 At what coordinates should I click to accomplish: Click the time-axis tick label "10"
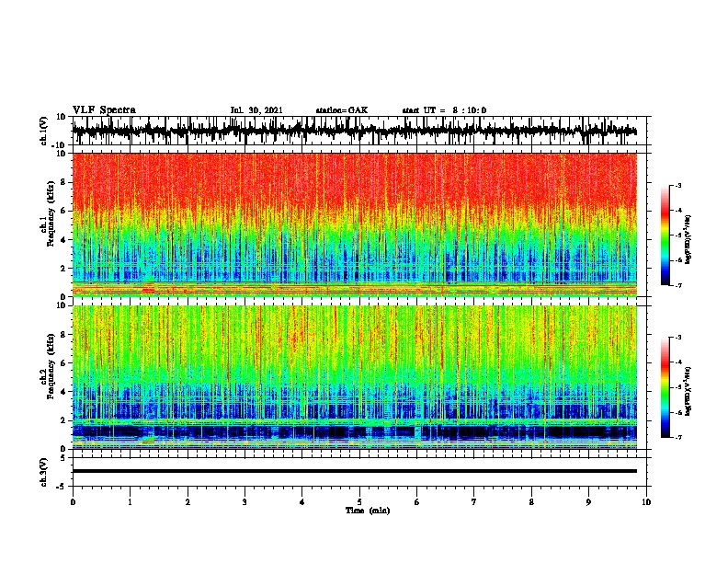[646, 502]
